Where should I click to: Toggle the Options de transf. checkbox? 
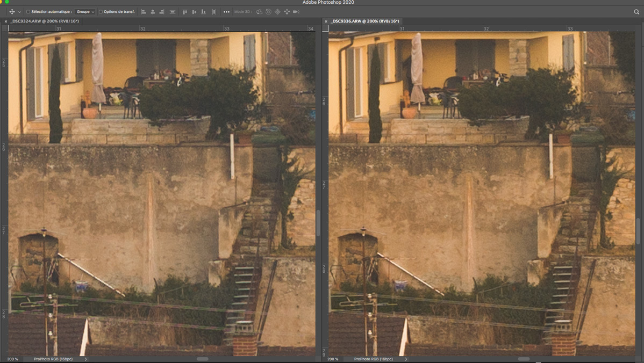101,12
